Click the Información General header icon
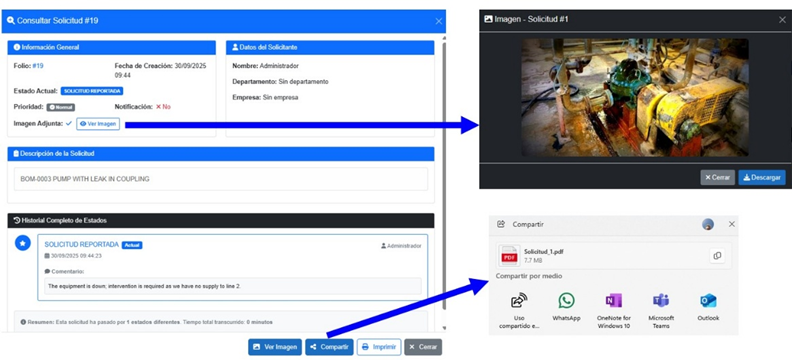The image size is (792, 360). click(17, 47)
